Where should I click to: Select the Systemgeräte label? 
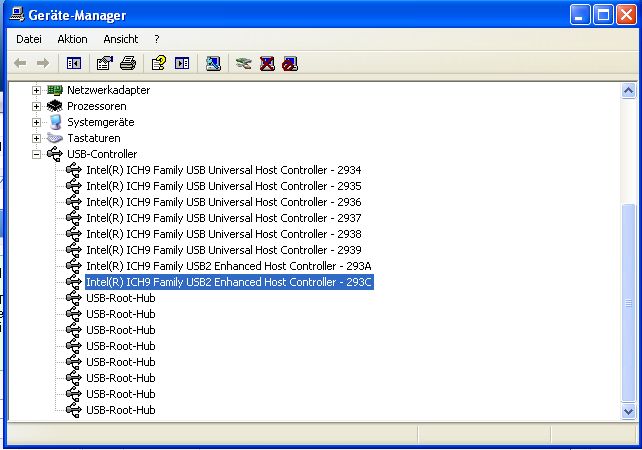101,122
